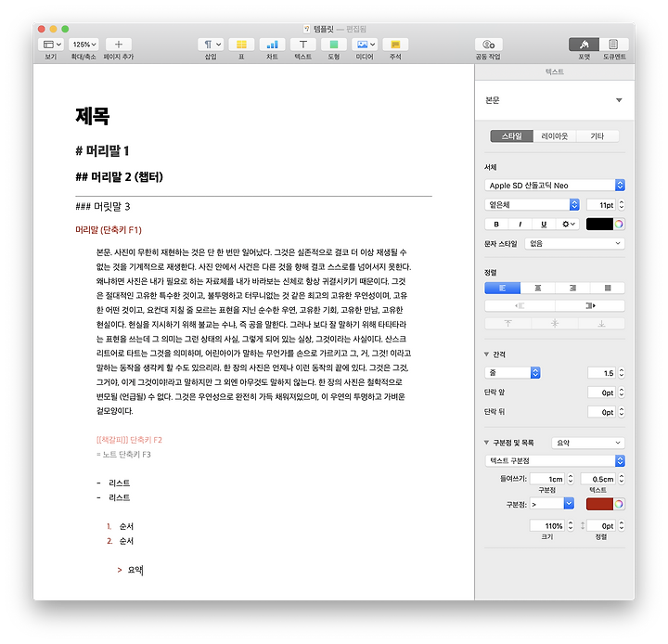The width and height of the screenshot is (668, 644).
Task: Switch to the 기타 tab
Action: coord(597,136)
